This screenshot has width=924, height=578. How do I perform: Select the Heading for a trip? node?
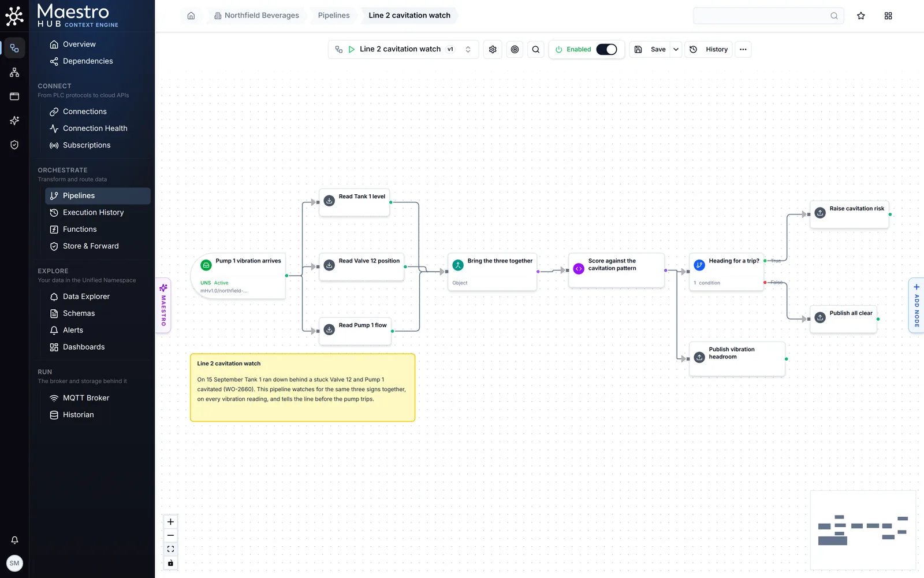click(x=726, y=272)
